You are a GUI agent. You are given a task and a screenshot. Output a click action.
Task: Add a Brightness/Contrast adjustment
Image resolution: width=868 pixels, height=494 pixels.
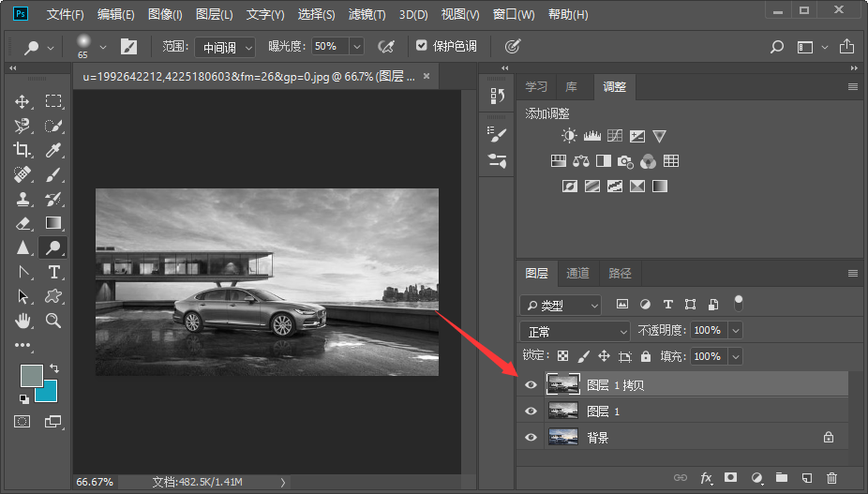click(x=569, y=136)
